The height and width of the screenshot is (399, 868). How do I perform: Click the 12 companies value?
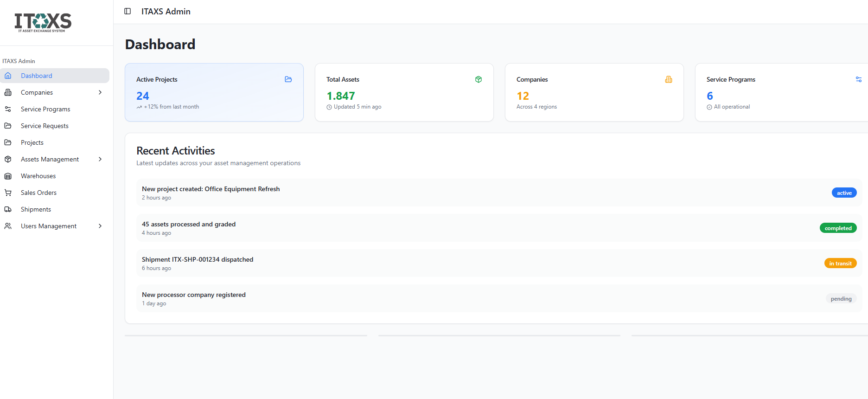click(523, 96)
